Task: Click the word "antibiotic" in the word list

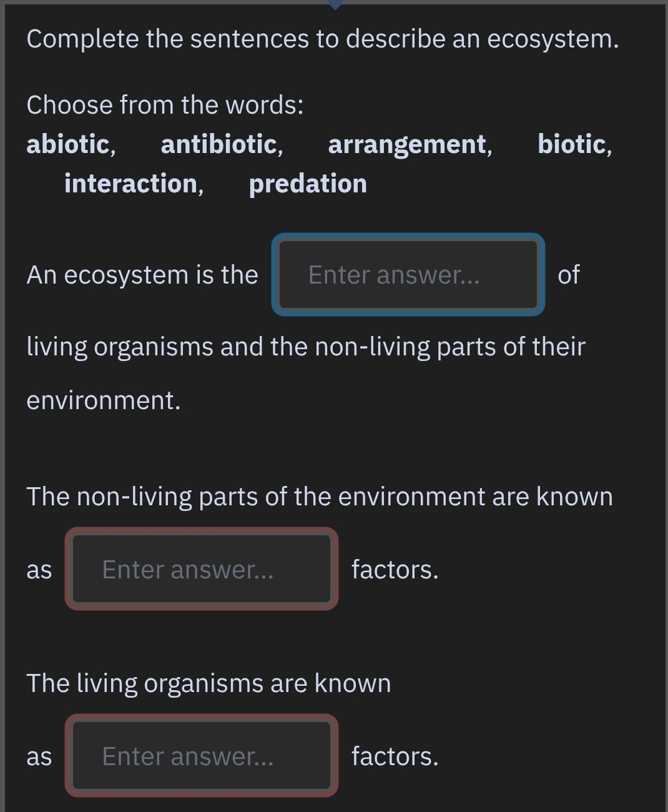Action: coord(219,144)
